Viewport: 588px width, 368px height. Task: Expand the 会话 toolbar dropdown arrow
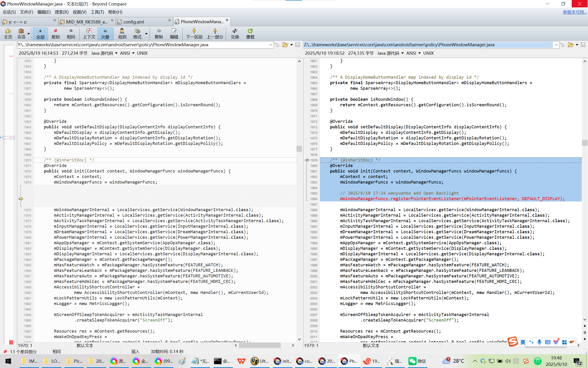tap(29, 34)
